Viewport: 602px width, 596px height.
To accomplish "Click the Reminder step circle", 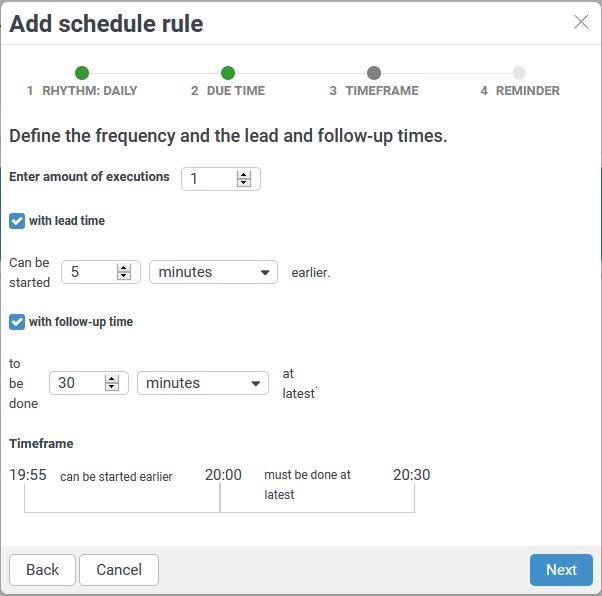I will 519,73.
